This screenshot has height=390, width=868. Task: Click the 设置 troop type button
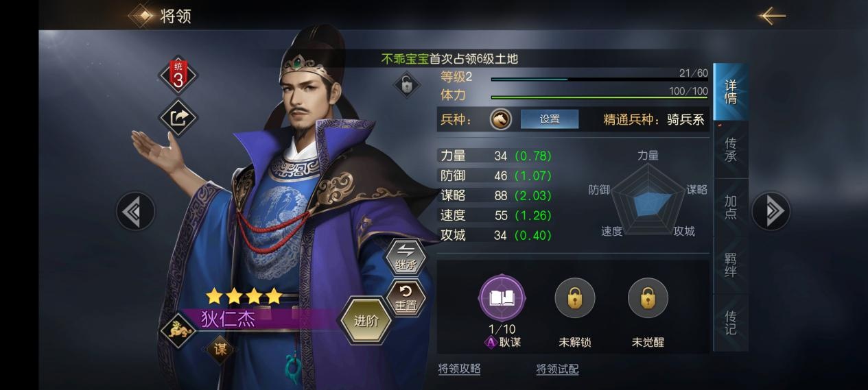[550, 119]
